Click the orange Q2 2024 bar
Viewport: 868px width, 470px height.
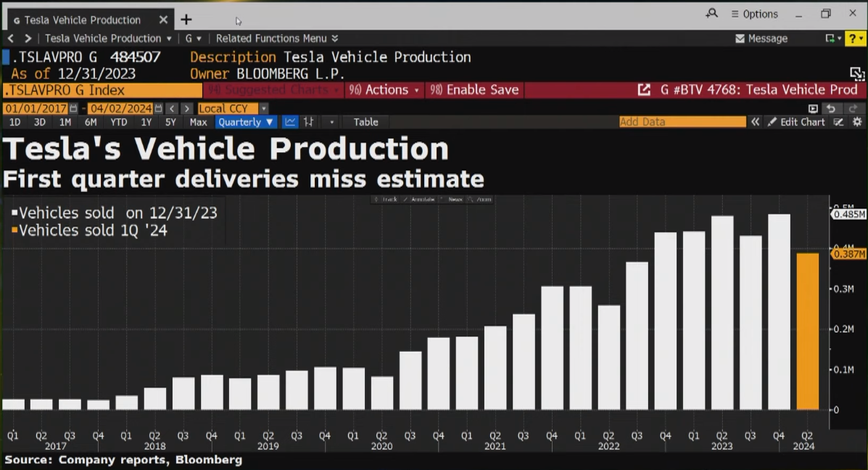(x=807, y=331)
